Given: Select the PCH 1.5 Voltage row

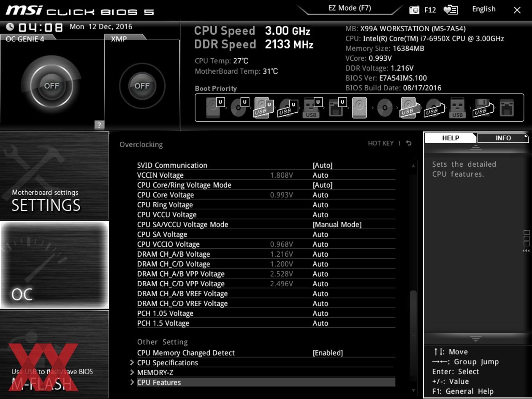Looking at the screenshot, I should point(266,323).
